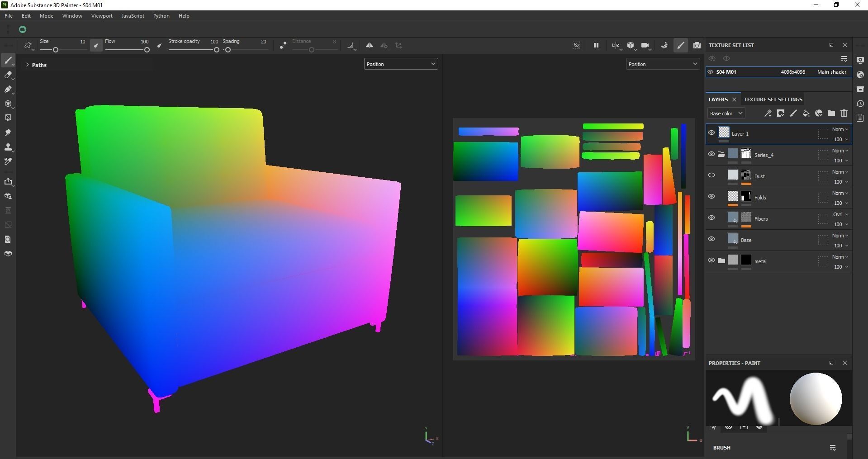
Task: Delete the selected layer with trash icon
Action: point(844,114)
